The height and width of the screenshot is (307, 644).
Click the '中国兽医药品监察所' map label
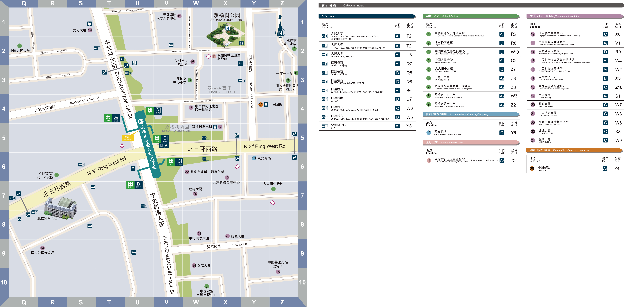pyautogui.click(x=278, y=264)
